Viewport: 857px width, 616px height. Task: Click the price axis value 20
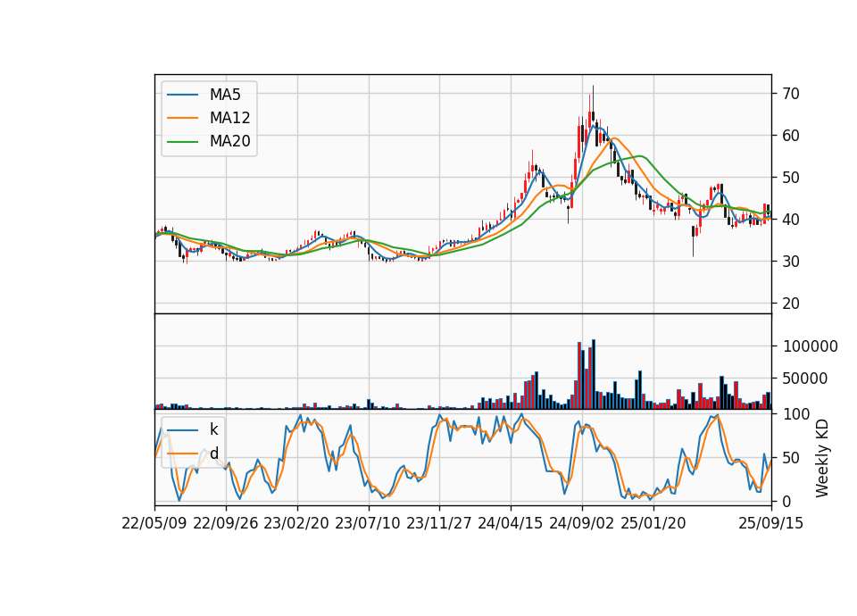click(x=791, y=304)
